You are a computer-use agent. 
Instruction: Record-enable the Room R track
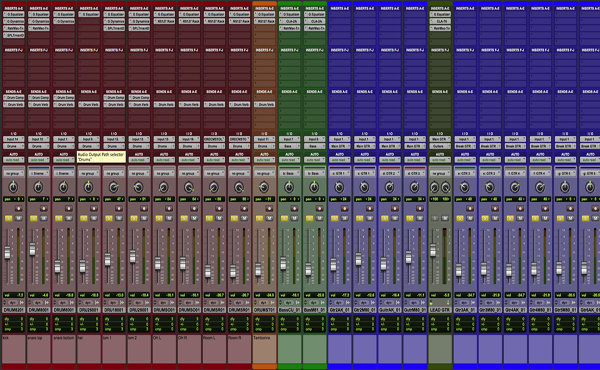(x=244, y=209)
